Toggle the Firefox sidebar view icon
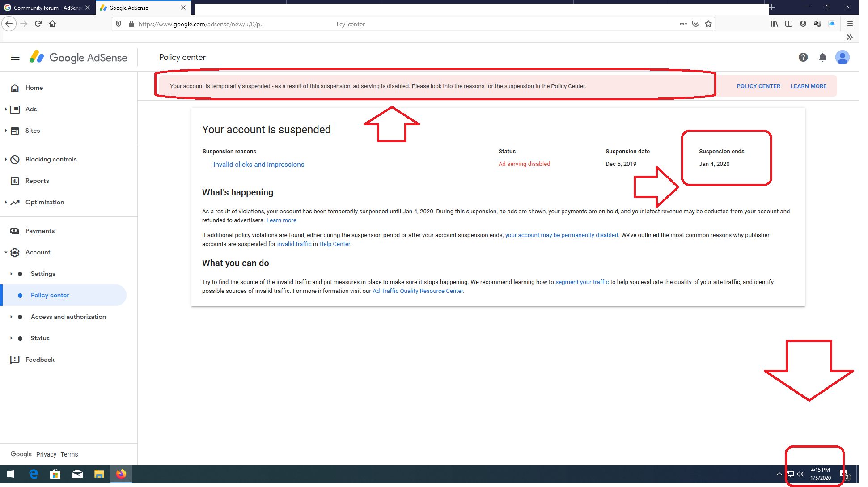 coord(789,24)
